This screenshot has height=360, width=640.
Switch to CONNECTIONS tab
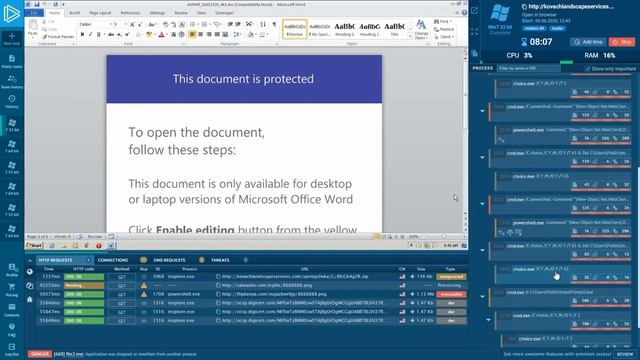pyautogui.click(x=113, y=260)
